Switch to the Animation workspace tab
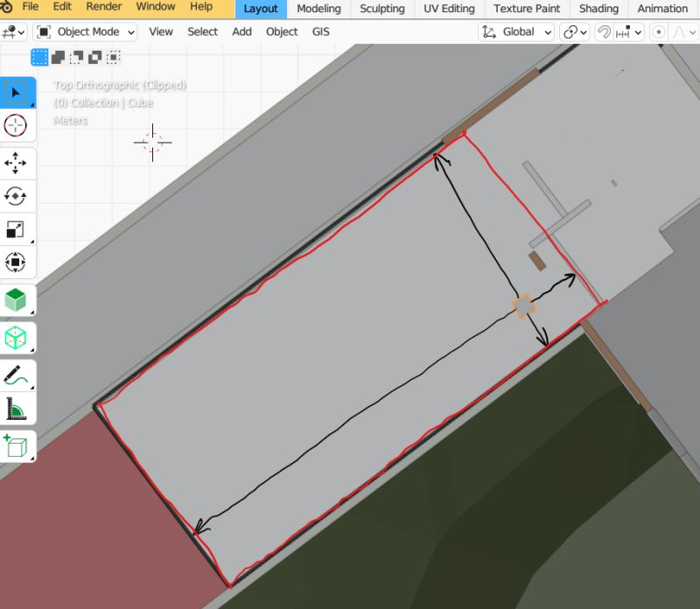Screen dimensions: 700x609 tap(662, 9)
